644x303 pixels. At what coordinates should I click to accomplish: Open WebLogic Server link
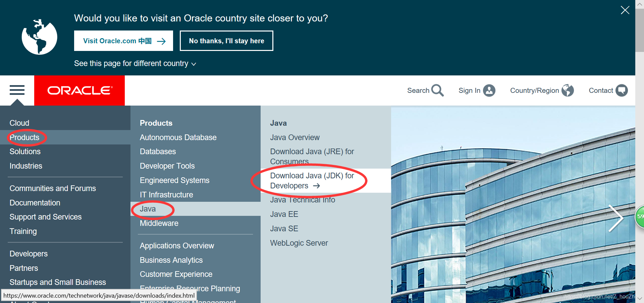click(x=299, y=243)
